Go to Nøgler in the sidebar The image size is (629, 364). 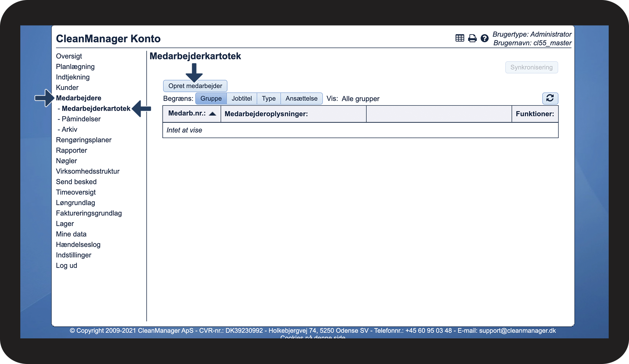pyautogui.click(x=67, y=161)
